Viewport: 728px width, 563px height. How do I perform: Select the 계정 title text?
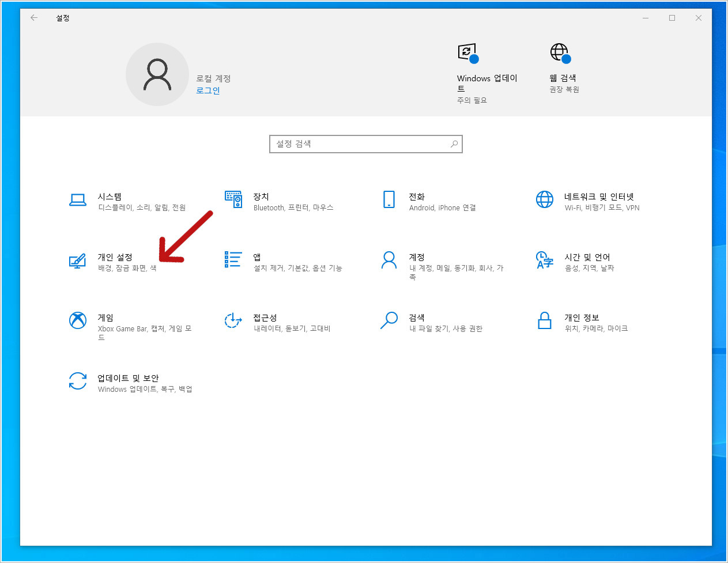pyautogui.click(x=417, y=257)
